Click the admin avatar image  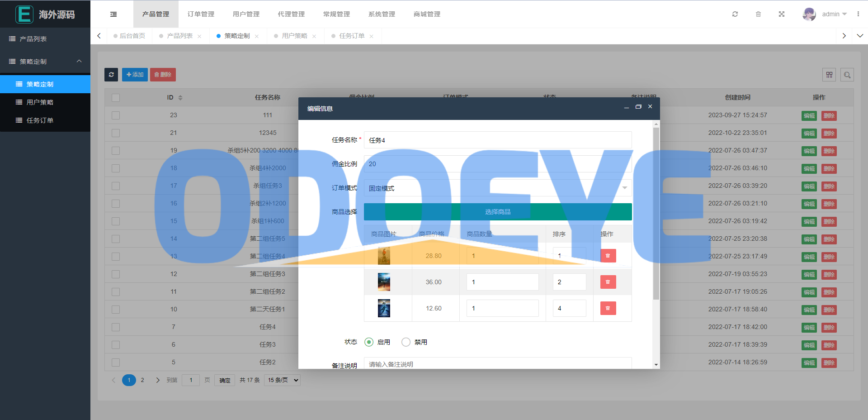point(809,14)
